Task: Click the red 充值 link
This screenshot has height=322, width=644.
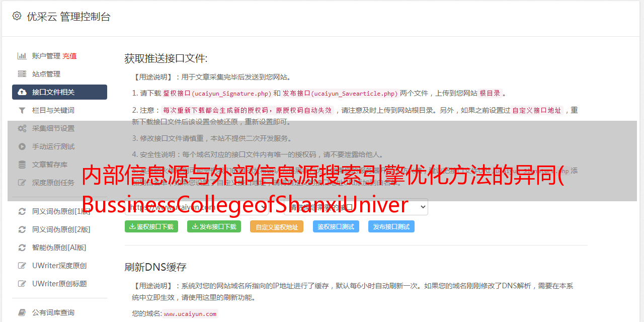Action: click(x=69, y=56)
